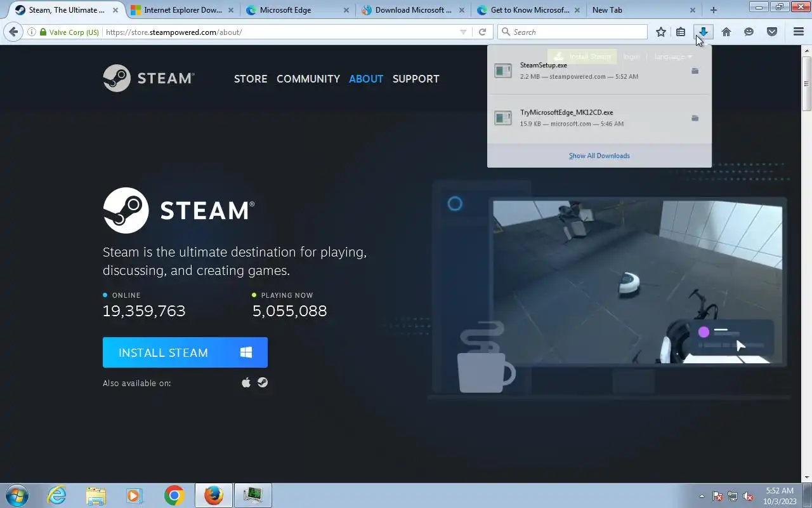
Task: Open the smiley face chat icon
Action: tap(749, 32)
